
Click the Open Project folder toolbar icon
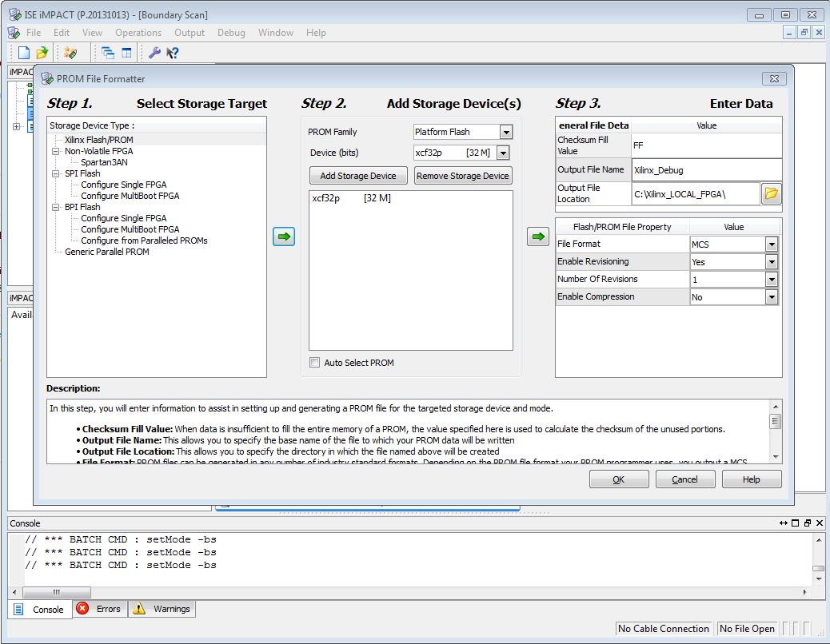42,53
